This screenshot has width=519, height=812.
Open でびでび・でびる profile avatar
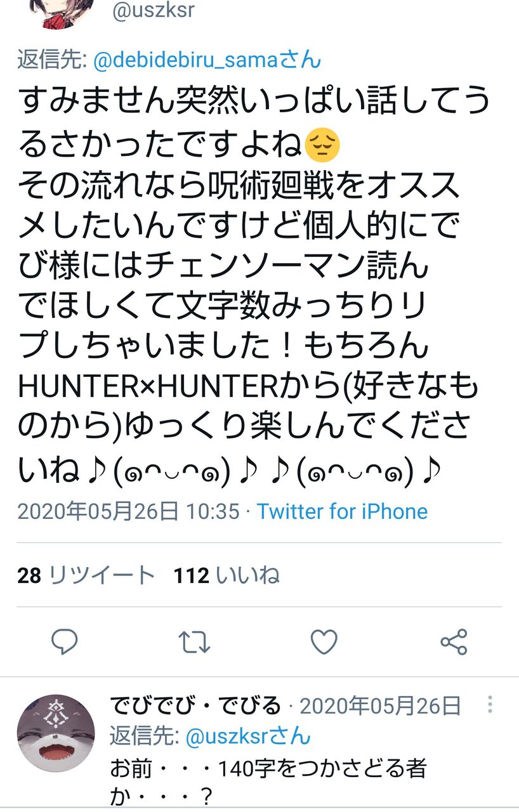pyautogui.click(x=56, y=732)
